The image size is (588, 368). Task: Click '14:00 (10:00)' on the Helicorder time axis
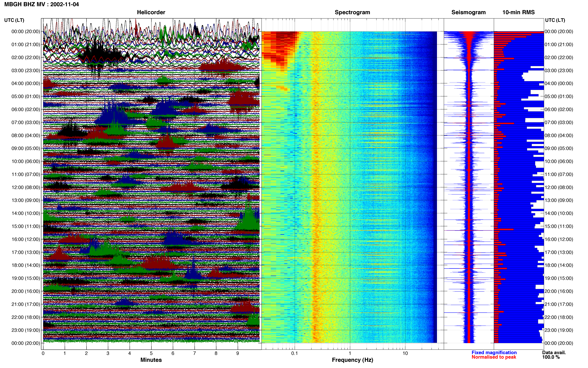[26, 213]
